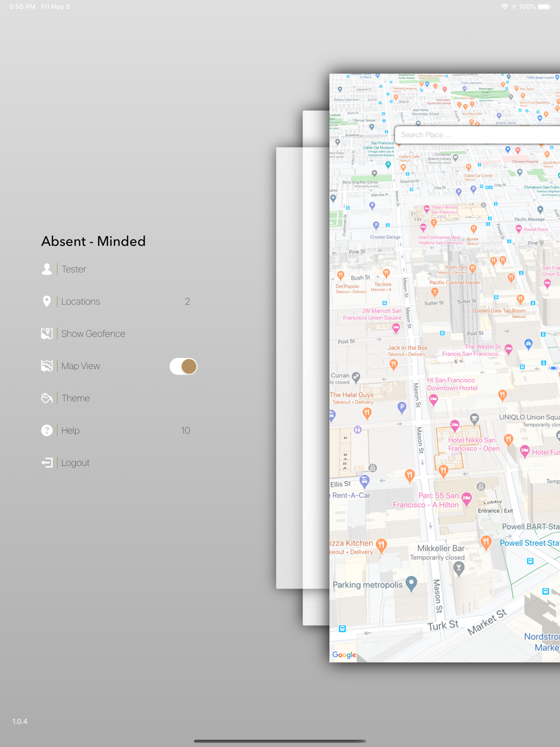Click the Betty Ong Rec Center pin
Image resolution: width=560 pixels, height=747 pixels.
(x=375, y=174)
